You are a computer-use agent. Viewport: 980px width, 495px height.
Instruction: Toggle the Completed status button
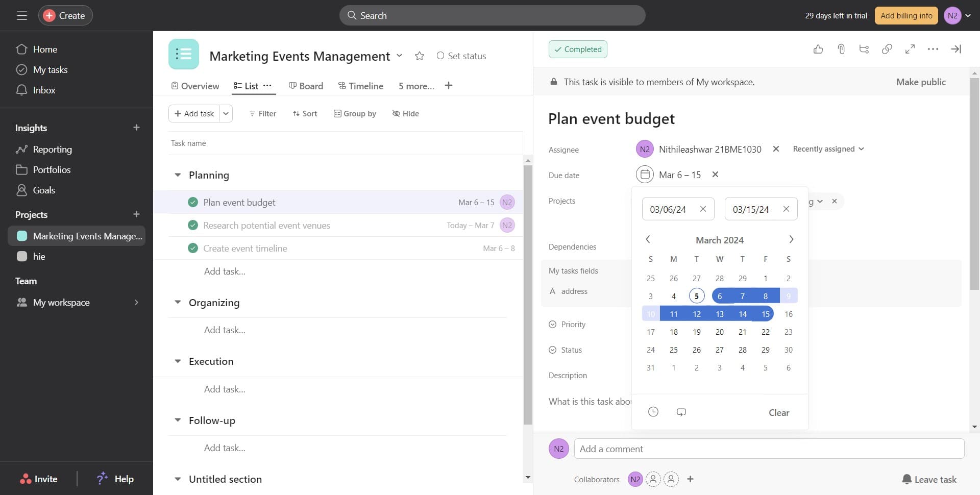click(578, 49)
